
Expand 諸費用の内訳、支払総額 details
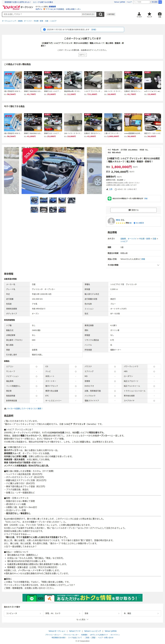pos(116,180)
